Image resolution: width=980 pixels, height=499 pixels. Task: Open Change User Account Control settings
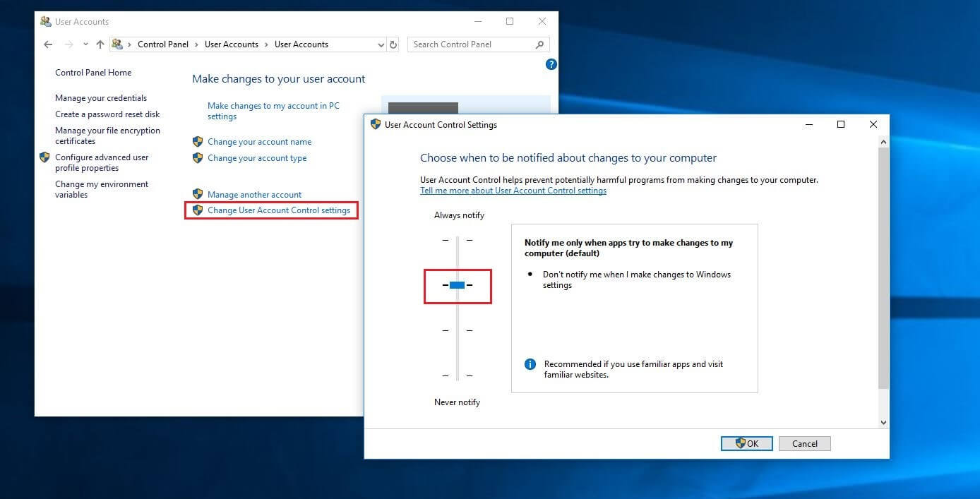tap(279, 210)
